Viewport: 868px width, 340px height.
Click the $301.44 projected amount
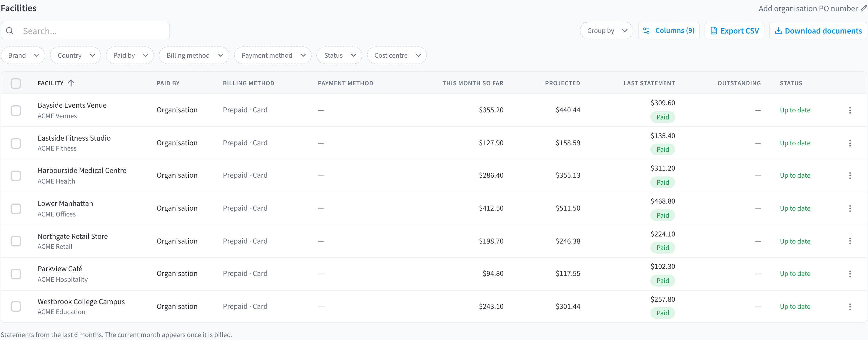point(568,306)
